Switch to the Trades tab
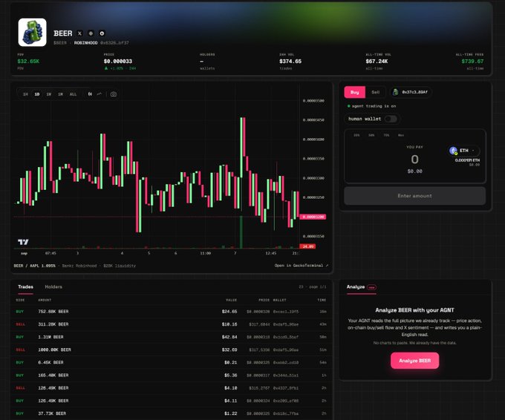The height and width of the screenshot is (420, 505). [x=25, y=286]
